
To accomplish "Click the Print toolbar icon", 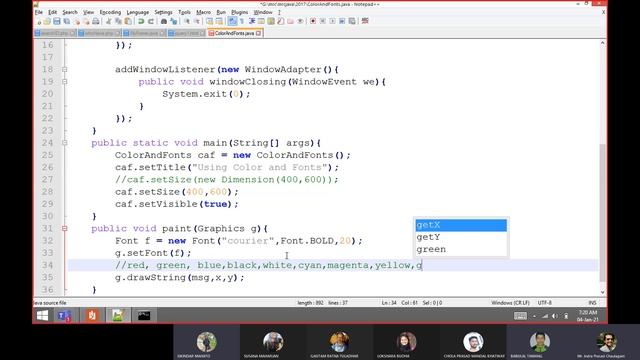I will coord(96,21).
